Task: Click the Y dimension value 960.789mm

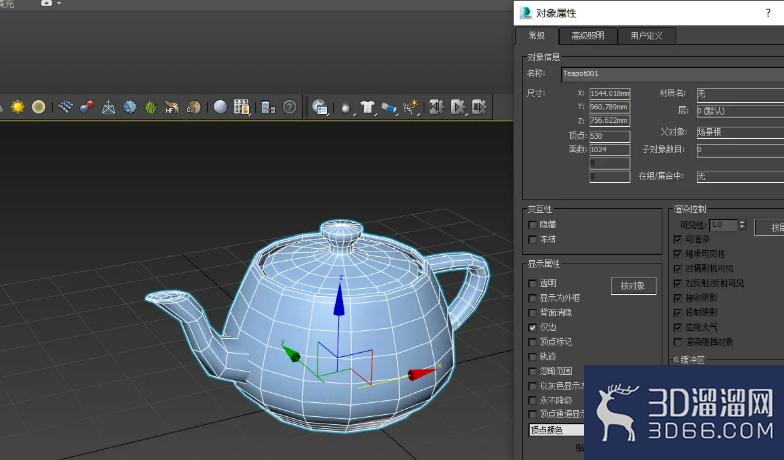Action: (x=610, y=107)
